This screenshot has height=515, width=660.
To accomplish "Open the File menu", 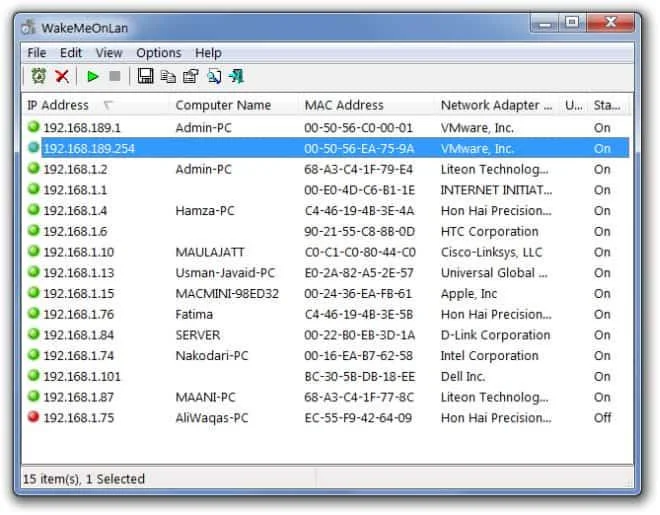I will click(x=37, y=53).
